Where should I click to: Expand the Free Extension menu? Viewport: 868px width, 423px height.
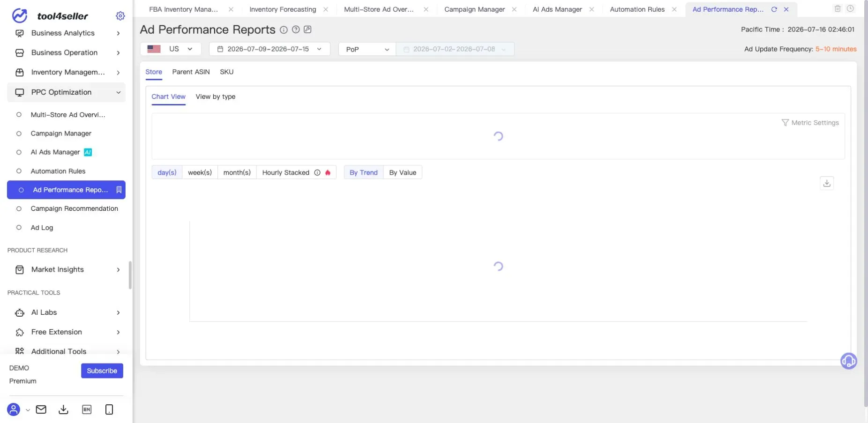click(x=66, y=332)
